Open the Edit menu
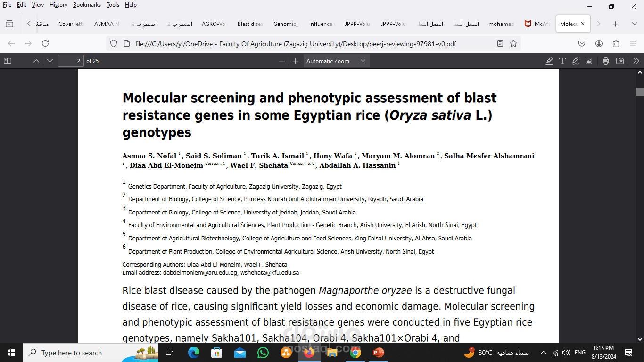This screenshot has height=362, width=644. coord(22,5)
